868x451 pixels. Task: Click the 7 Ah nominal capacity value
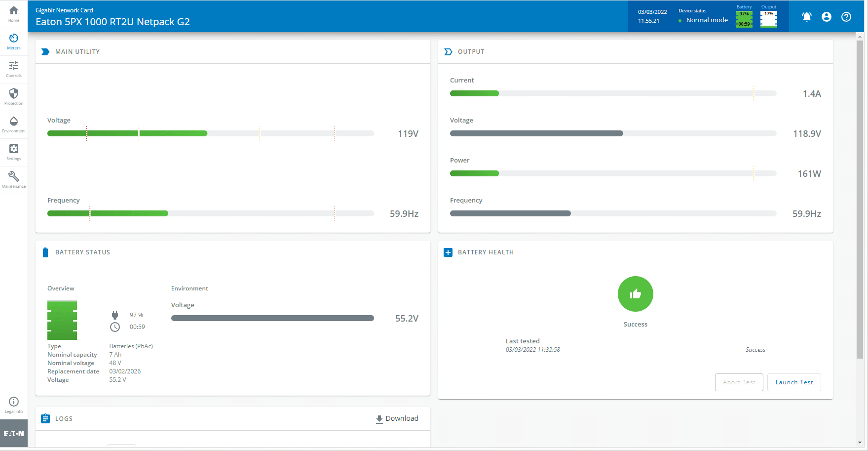coord(115,355)
